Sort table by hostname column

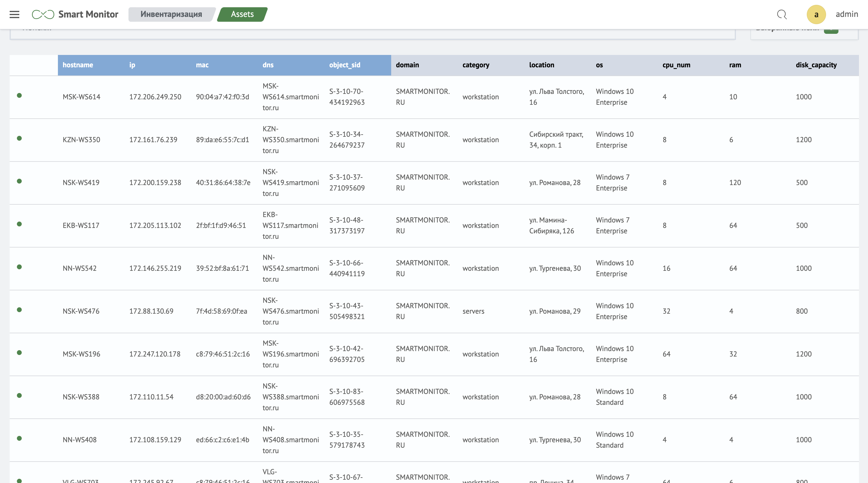(x=78, y=65)
